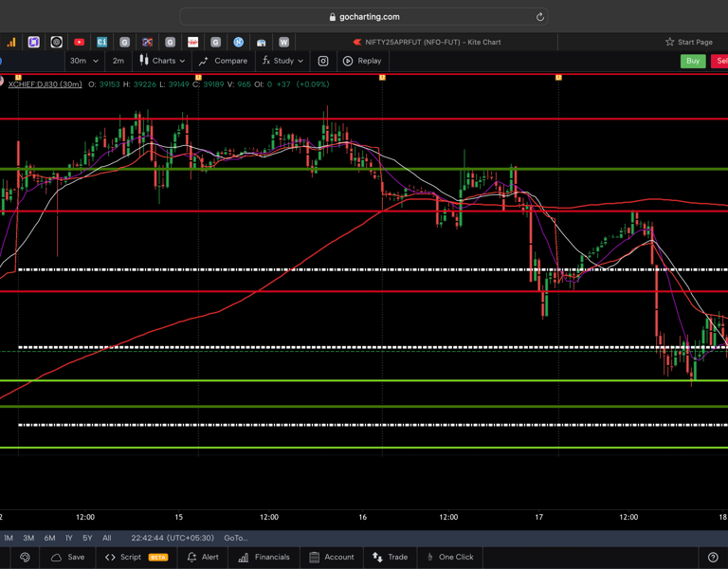Click the candlestick Charts type icon
The image size is (728, 569).
click(x=144, y=61)
